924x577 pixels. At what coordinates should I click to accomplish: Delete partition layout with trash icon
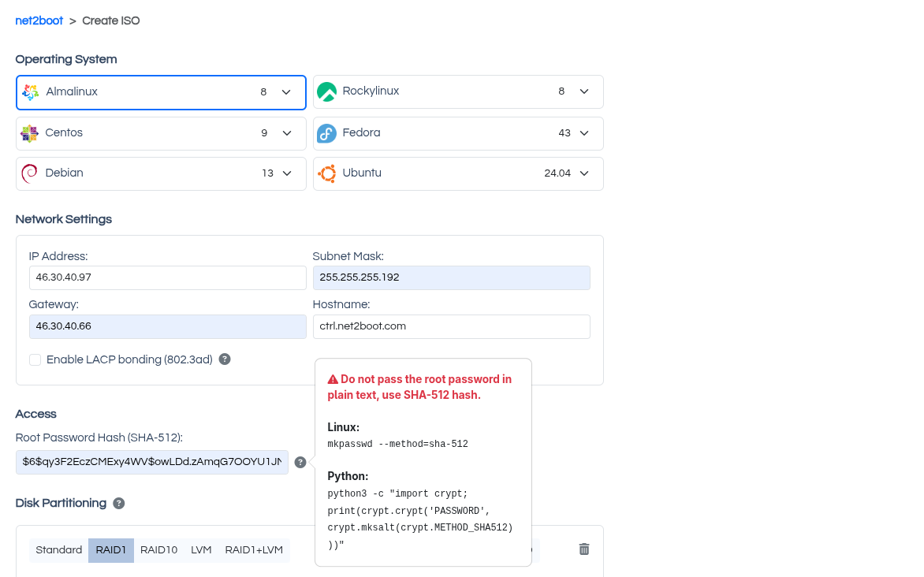[584, 549]
